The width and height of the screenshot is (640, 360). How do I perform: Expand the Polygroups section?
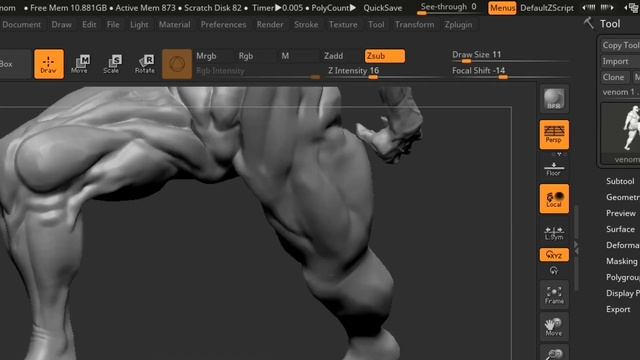[622, 277]
